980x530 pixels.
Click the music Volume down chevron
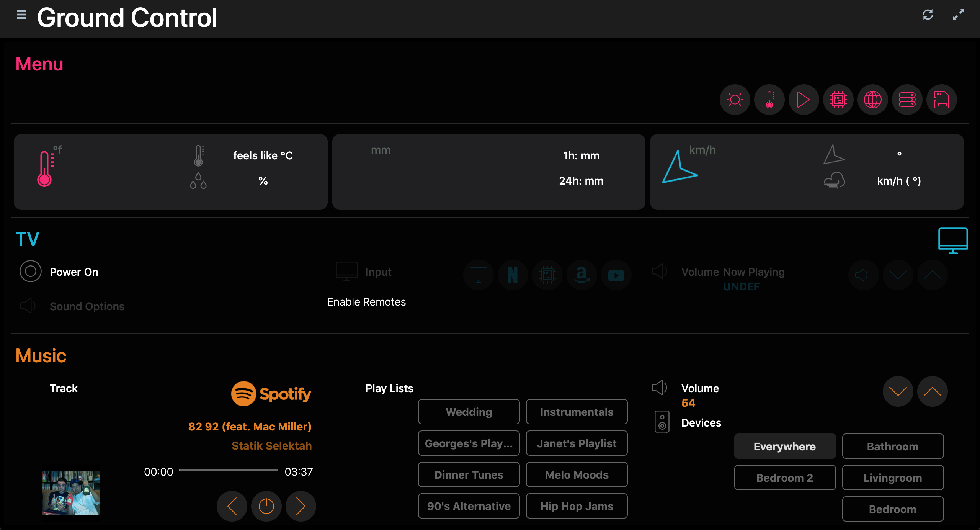point(897,391)
